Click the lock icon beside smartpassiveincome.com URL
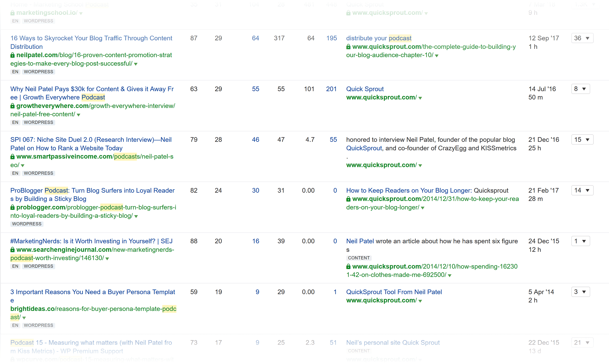This screenshot has height=364, width=609. click(x=12, y=156)
